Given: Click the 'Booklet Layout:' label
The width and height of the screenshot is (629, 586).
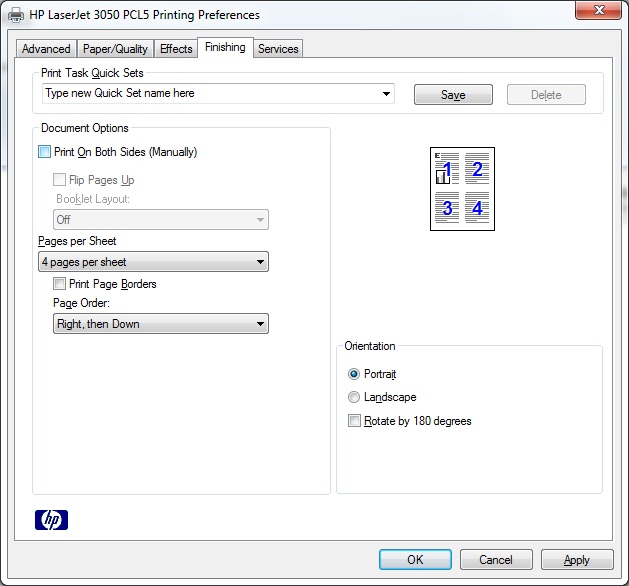Looking at the screenshot, I should (93, 199).
